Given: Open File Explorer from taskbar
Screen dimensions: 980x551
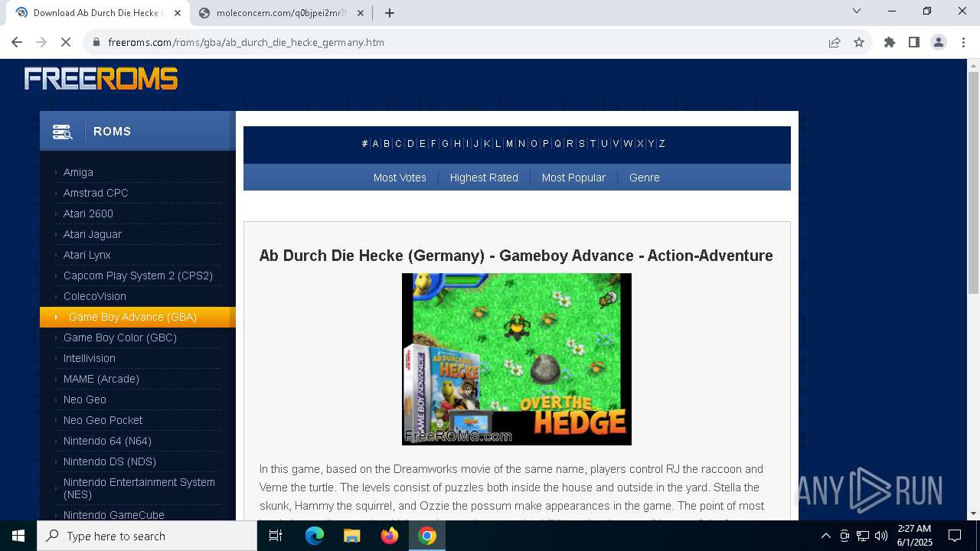Looking at the screenshot, I should 352,536.
